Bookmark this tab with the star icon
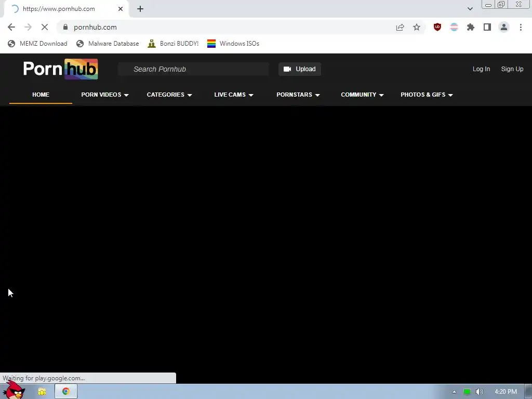 tap(417, 27)
